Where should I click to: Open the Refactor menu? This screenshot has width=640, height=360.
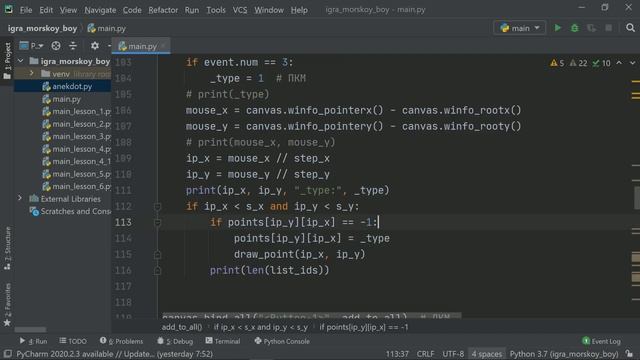click(x=163, y=10)
